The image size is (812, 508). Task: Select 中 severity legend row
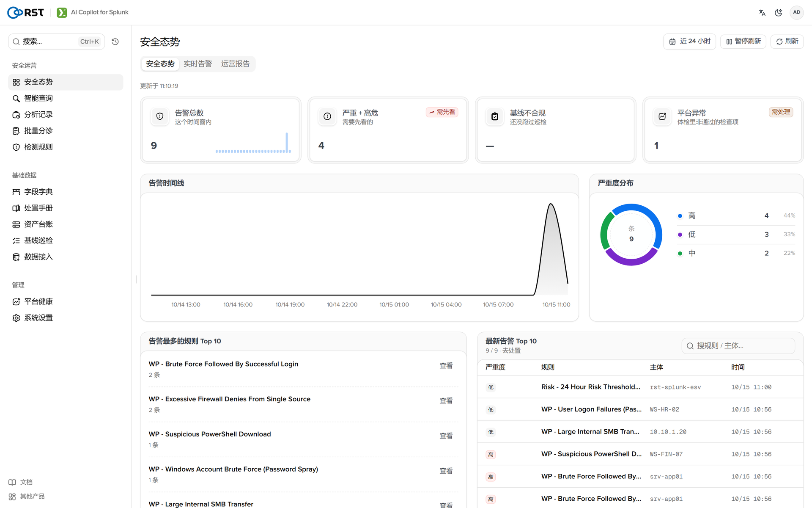click(736, 253)
